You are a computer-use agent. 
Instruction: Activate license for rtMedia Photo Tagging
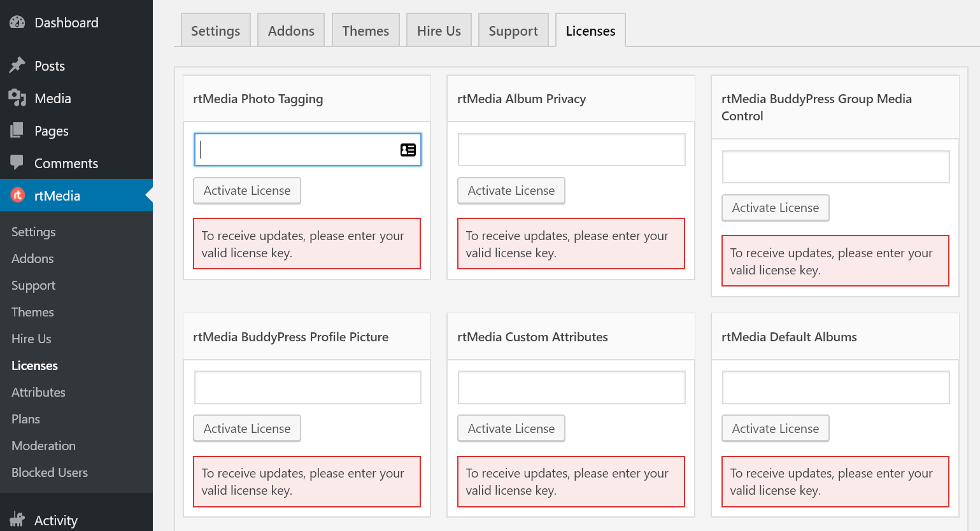tap(246, 190)
